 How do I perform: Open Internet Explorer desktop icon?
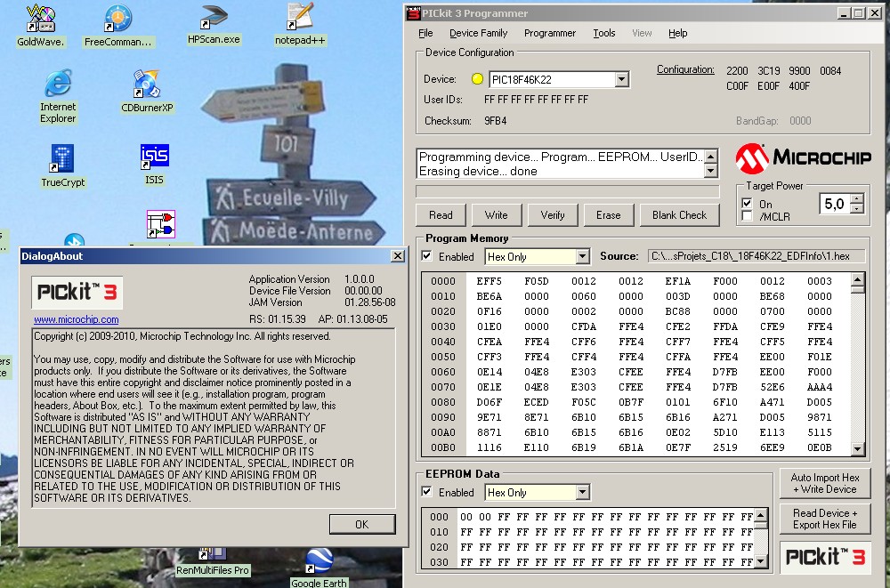58,96
